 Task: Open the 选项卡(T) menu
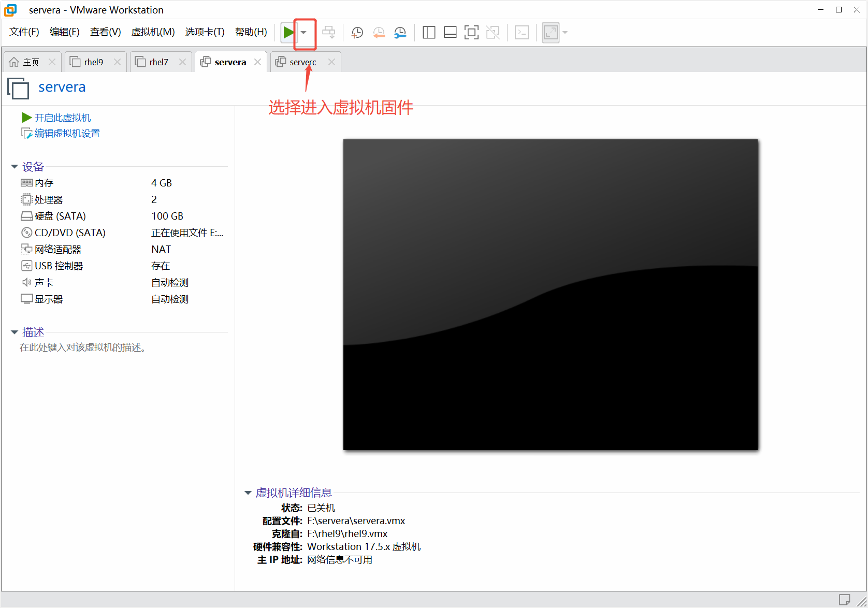point(205,32)
